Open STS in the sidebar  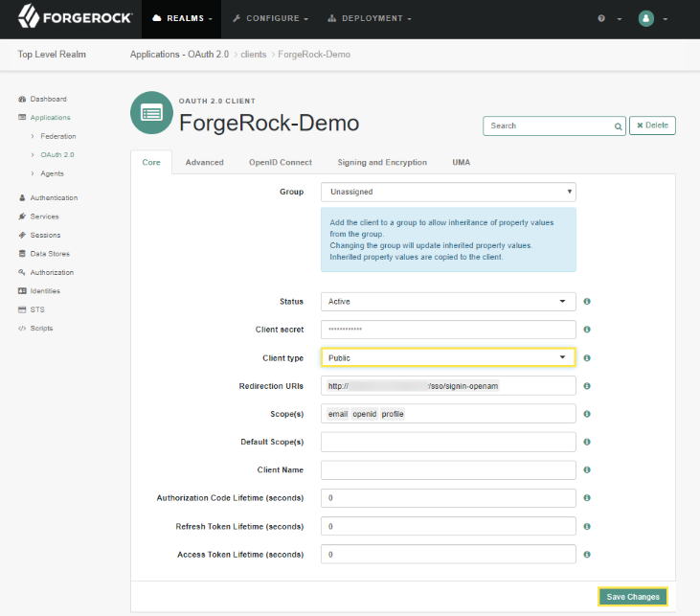pos(32,310)
